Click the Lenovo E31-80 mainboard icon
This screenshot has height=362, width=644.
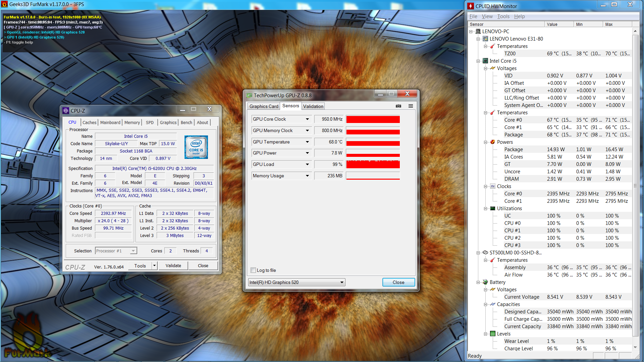485,39
